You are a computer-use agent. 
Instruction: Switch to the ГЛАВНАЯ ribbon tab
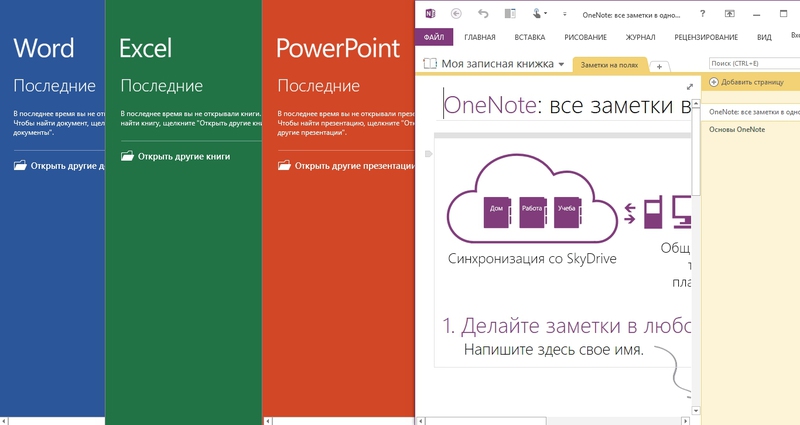480,37
